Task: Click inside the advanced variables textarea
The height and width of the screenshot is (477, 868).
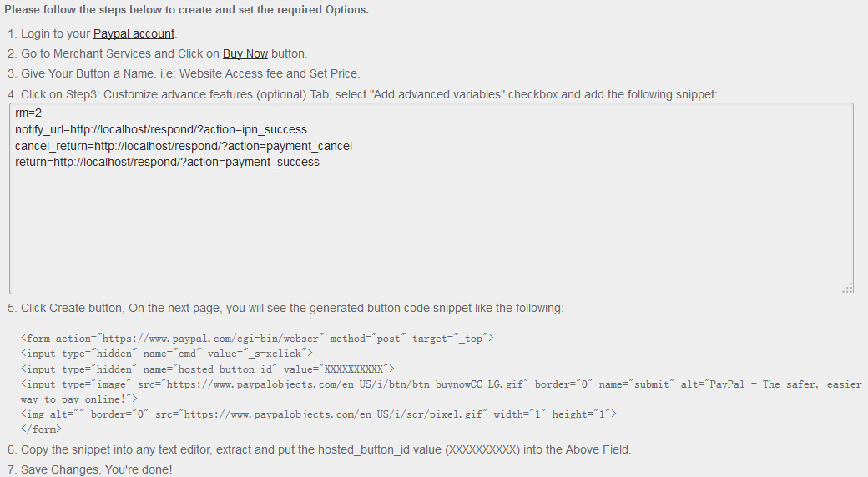Action: [x=431, y=198]
